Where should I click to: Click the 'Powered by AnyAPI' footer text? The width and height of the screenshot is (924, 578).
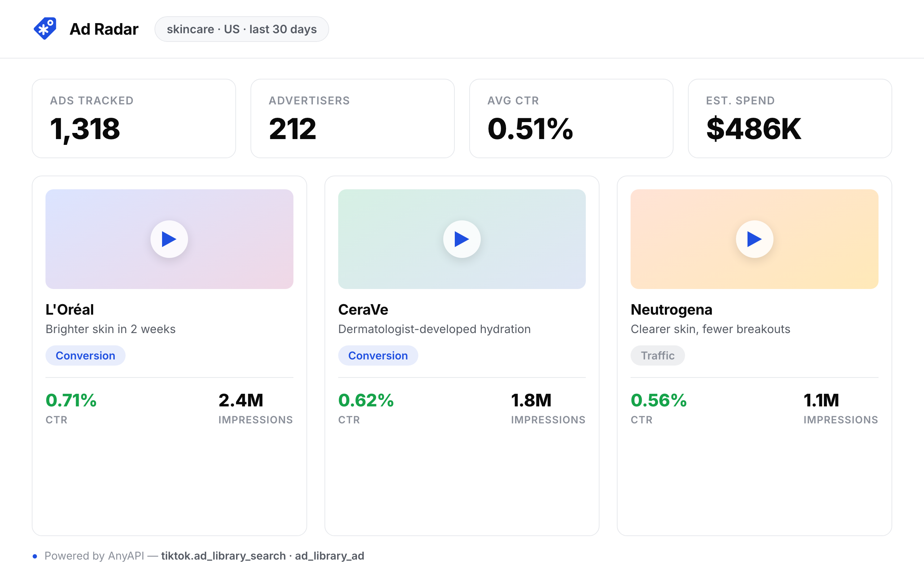click(94, 556)
